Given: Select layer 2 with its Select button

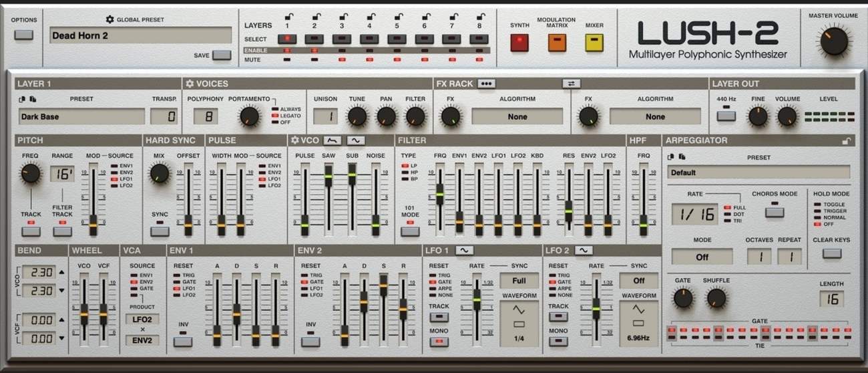Looking at the screenshot, I should tap(315, 39).
